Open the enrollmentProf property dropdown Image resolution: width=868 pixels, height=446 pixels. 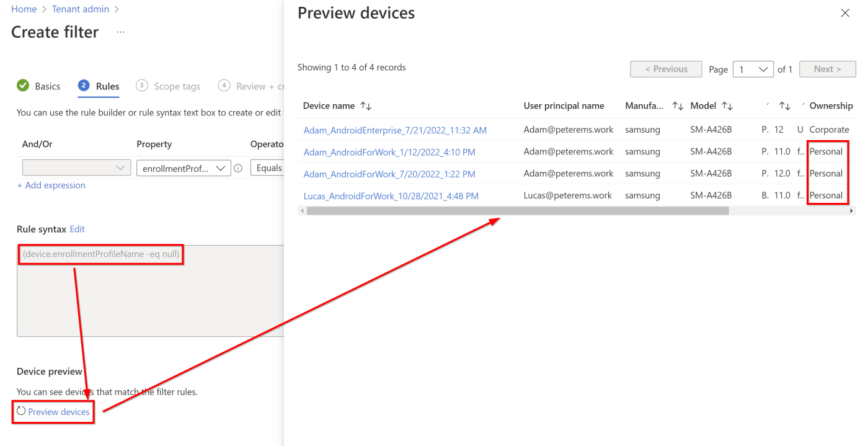184,168
